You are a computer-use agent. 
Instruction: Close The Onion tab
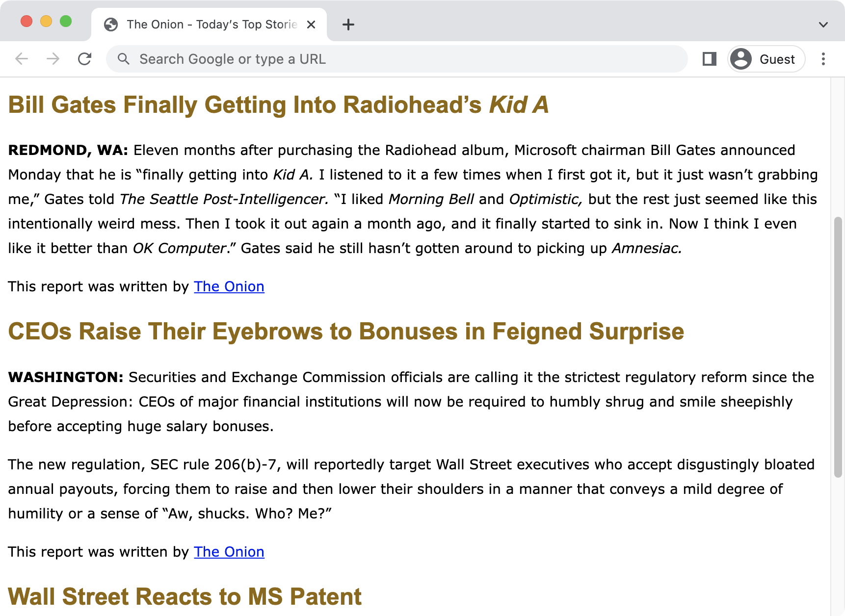pyautogui.click(x=311, y=25)
